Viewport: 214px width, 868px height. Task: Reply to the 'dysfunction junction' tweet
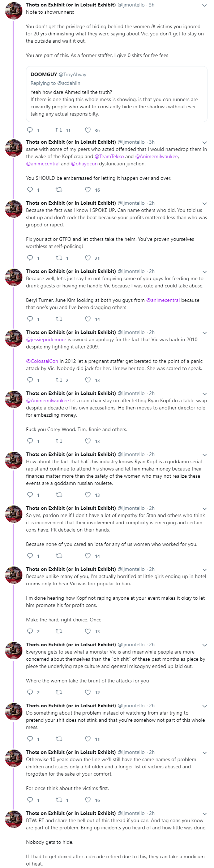point(30,190)
